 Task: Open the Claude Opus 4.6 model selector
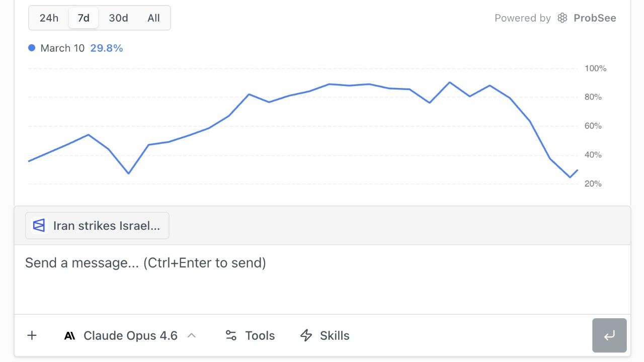[130, 335]
